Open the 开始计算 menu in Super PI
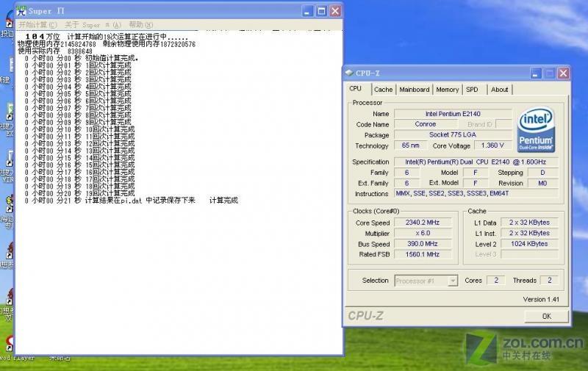This screenshot has height=371, width=588. [37, 25]
